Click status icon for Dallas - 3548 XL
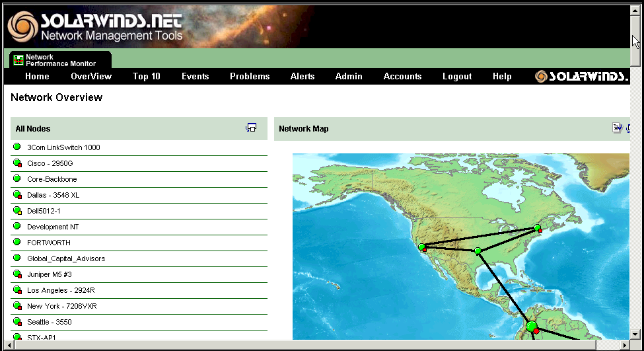 pos(17,195)
